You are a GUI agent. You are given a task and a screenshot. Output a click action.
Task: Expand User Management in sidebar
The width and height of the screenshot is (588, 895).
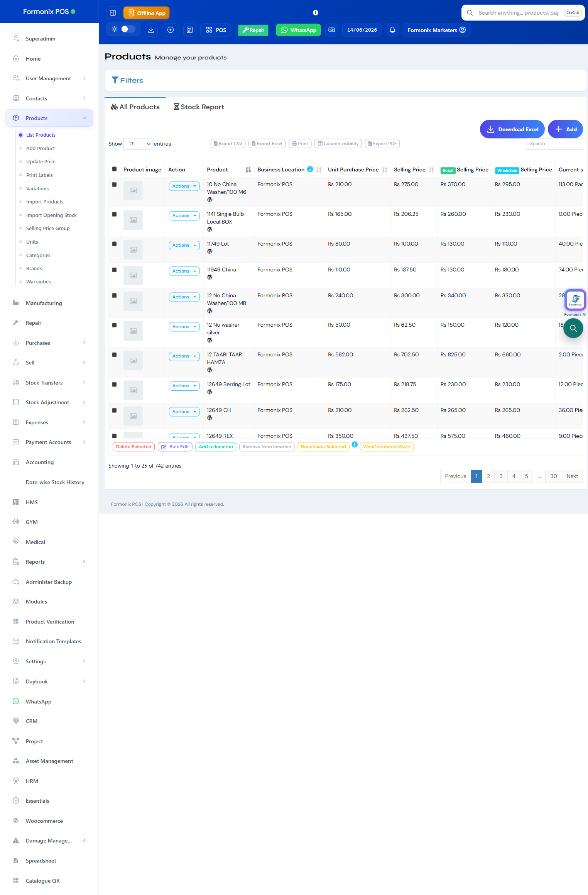point(49,78)
